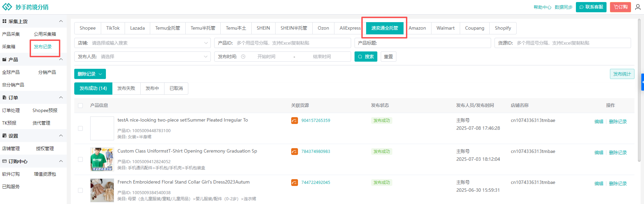644x204 pixels.
Task: Click the clock icon in 发布时间 field
Action: click(243, 57)
